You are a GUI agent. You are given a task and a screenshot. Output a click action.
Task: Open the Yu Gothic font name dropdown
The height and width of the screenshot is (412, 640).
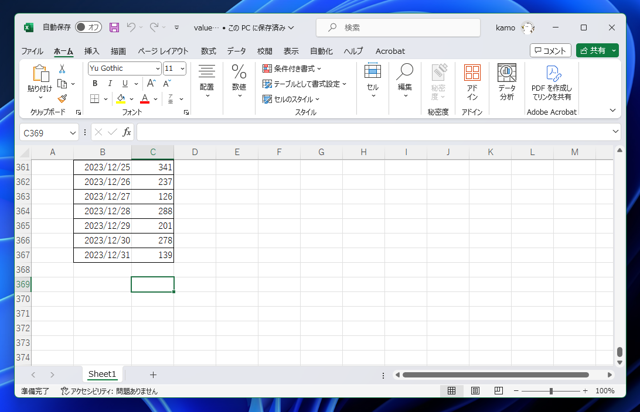click(157, 69)
